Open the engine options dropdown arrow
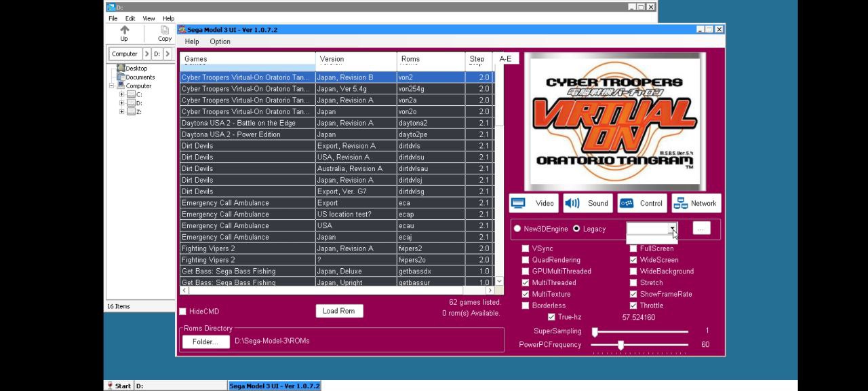Image resolution: width=868 pixels, height=391 pixels. click(672, 229)
